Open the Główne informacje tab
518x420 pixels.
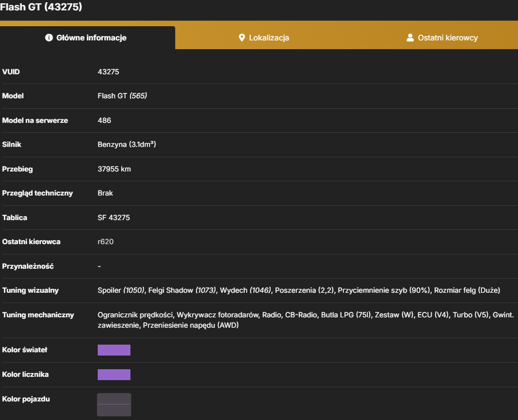point(87,38)
